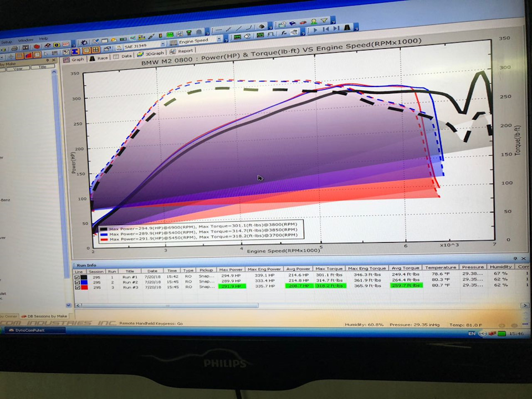
Task: Switch to the Race tab
Action: click(99, 58)
